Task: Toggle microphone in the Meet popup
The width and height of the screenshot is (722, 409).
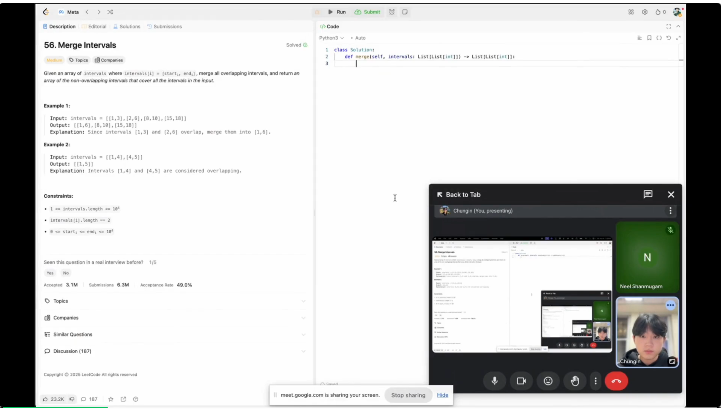Action: click(x=494, y=380)
